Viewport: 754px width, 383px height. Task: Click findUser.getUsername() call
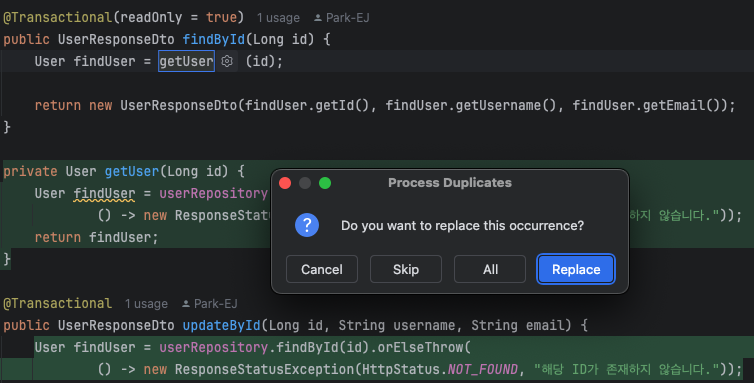[470, 105]
